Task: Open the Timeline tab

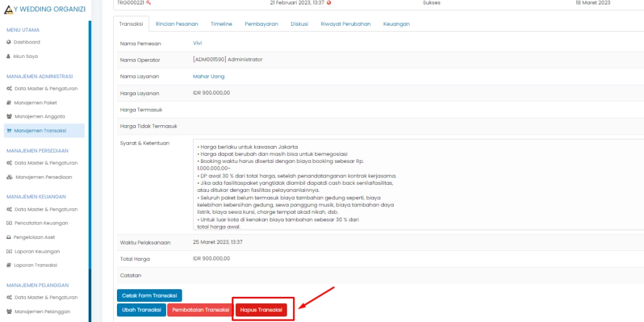Action: coord(221,24)
